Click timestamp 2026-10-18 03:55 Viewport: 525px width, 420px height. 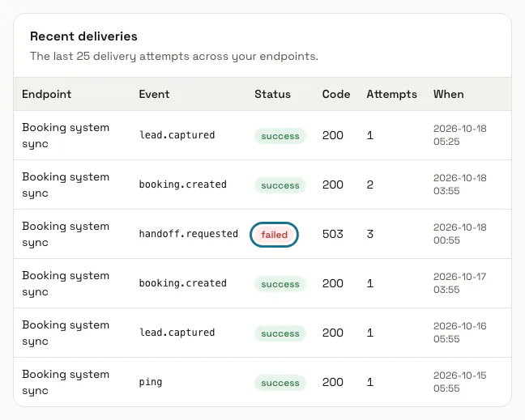point(459,185)
